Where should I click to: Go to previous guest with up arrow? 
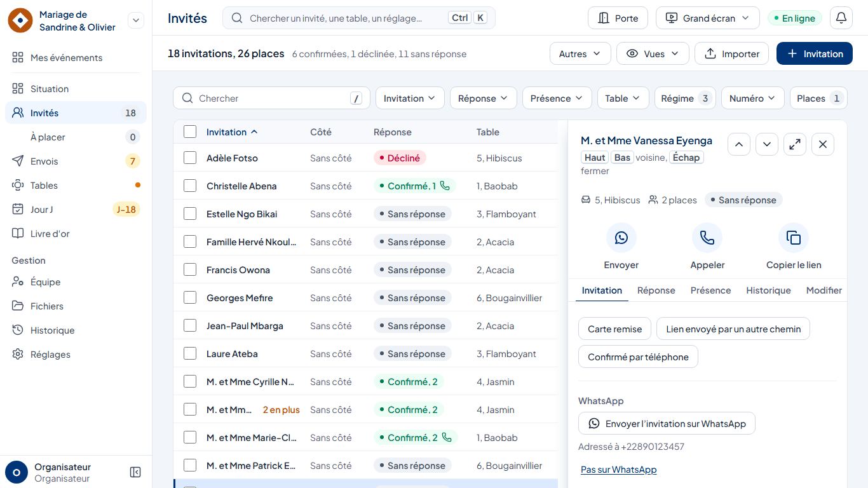click(x=739, y=144)
